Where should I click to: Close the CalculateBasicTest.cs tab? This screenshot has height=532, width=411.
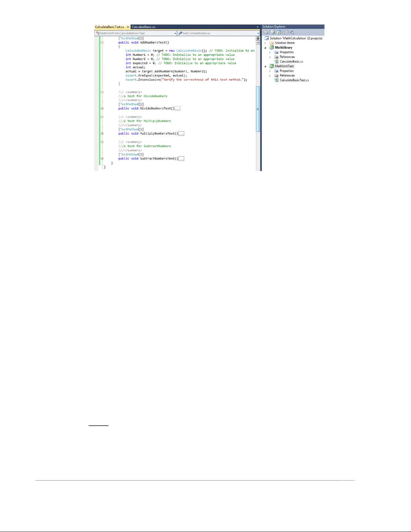coord(128,27)
